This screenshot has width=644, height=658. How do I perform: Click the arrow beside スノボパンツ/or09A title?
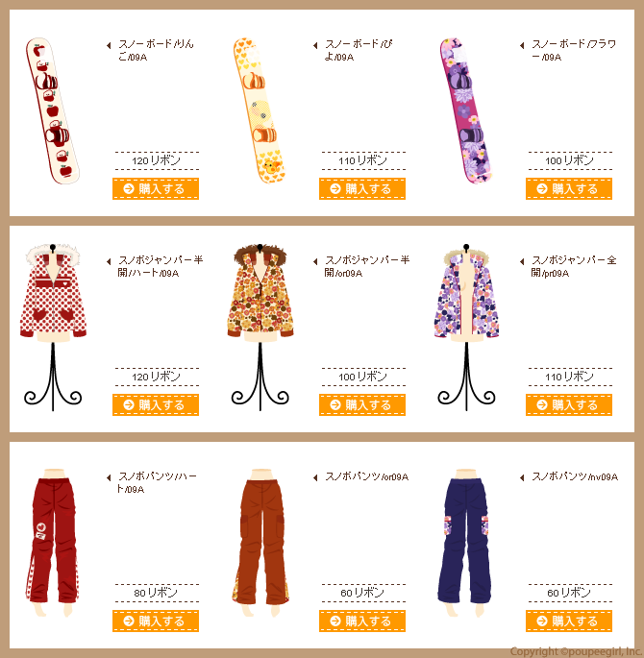point(315,477)
